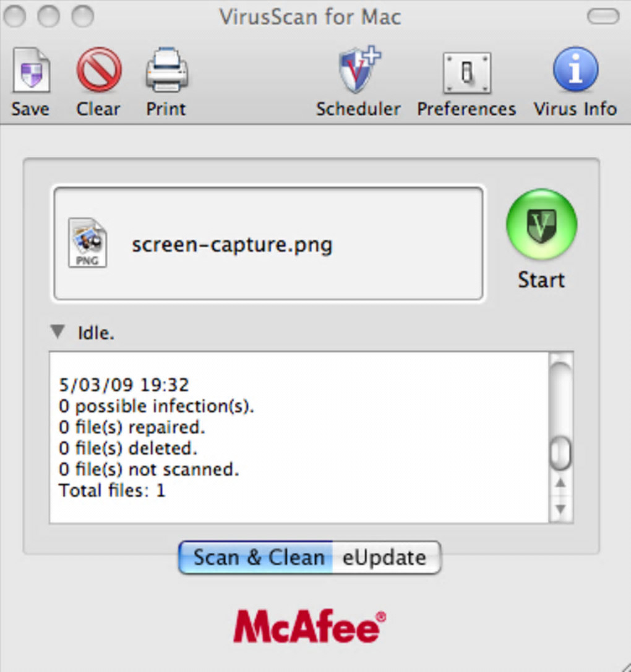The image size is (631, 672).
Task: Open the Virus Info icon
Action: tap(575, 70)
